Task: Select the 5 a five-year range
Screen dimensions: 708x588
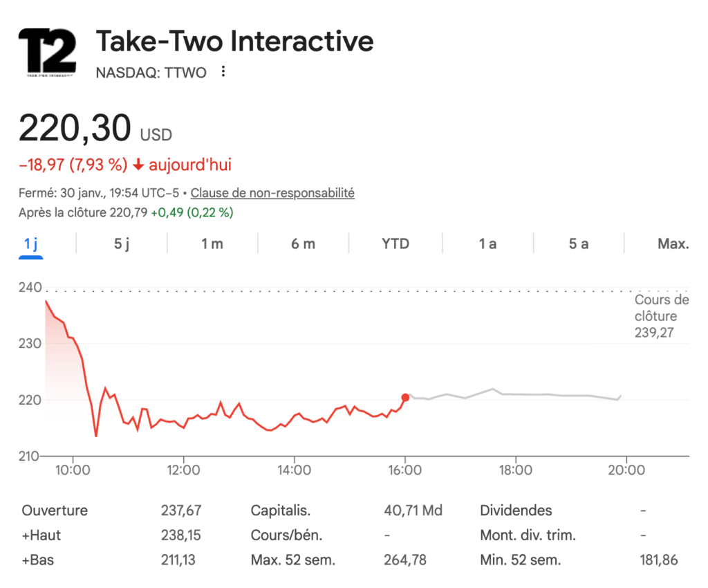Action: (x=579, y=244)
